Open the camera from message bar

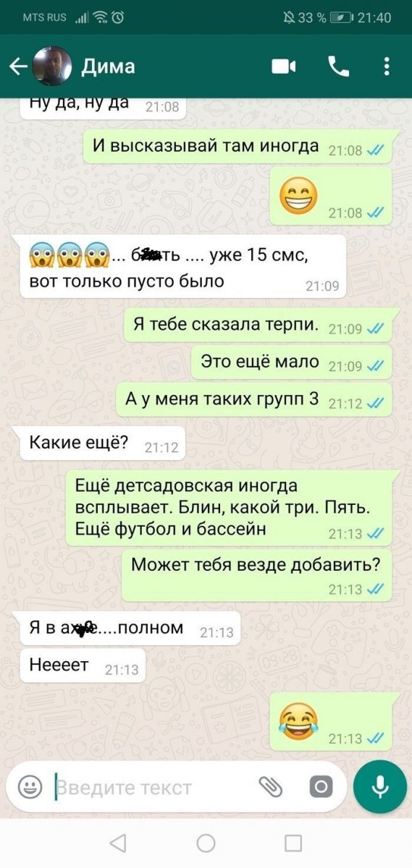(x=321, y=787)
